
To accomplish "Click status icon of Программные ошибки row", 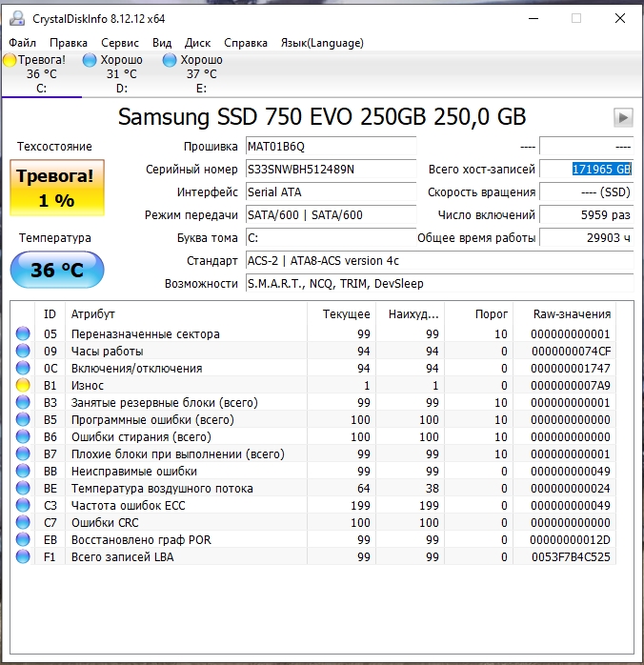I will point(23,419).
